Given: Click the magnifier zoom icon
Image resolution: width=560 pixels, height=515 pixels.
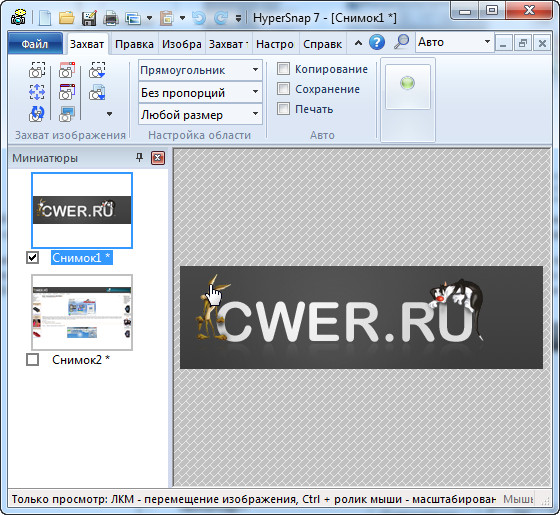Looking at the screenshot, I should click(x=401, y=42).
